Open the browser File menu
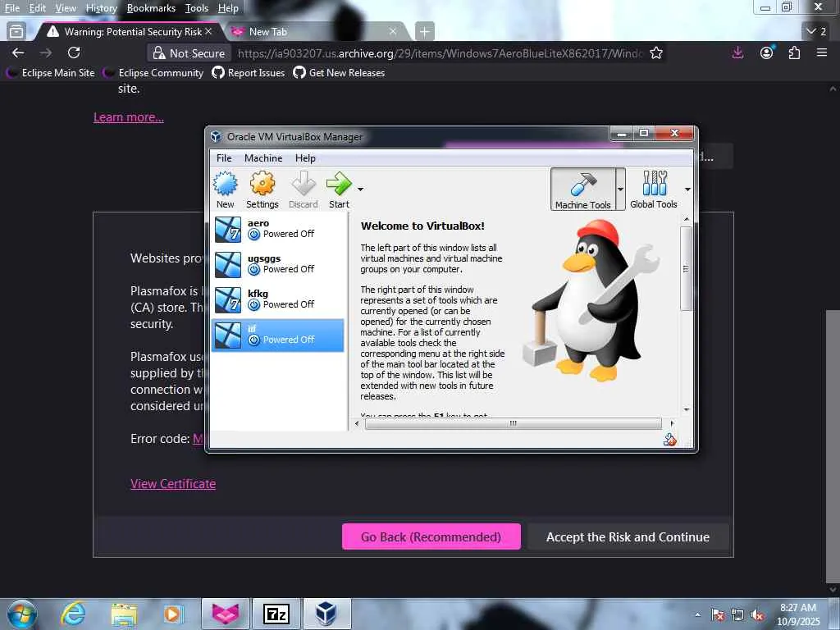This screenshot has height=630, width=840. tap(11, 8)
